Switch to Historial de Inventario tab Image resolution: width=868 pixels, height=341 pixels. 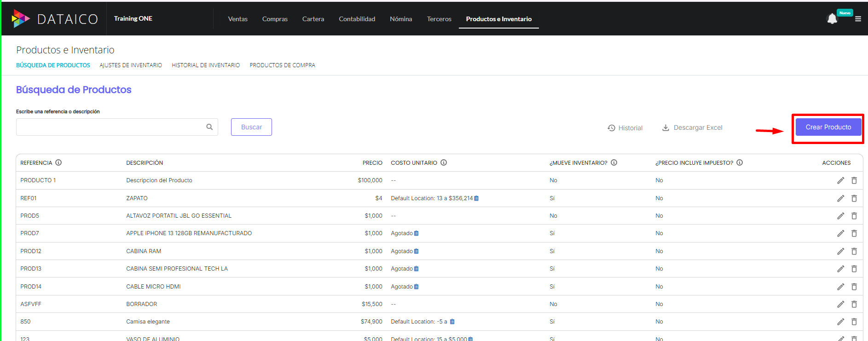[x=206, y=65]
